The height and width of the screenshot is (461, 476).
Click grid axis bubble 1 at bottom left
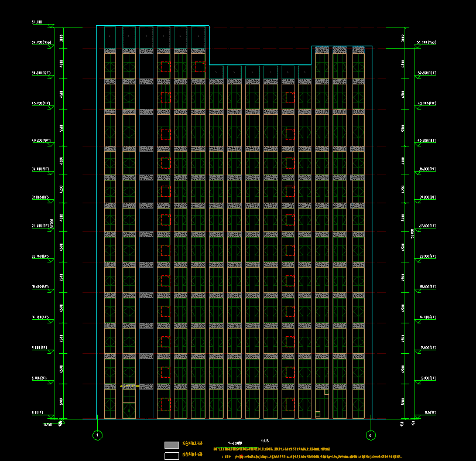98,435
